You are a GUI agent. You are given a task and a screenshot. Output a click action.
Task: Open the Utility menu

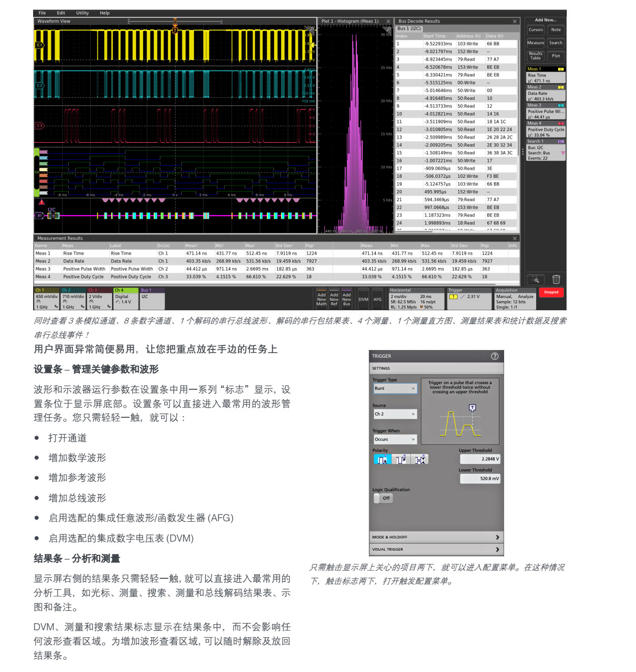tap(82, 13)
